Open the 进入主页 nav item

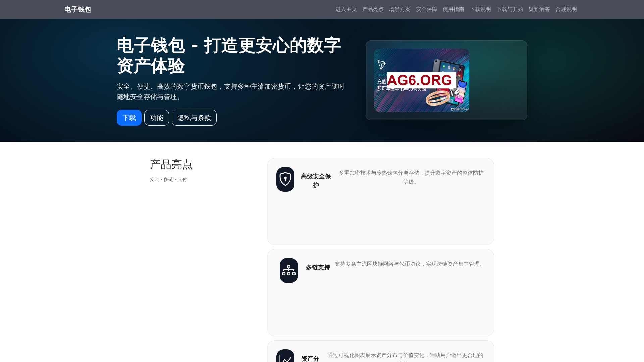click(346, 9)
